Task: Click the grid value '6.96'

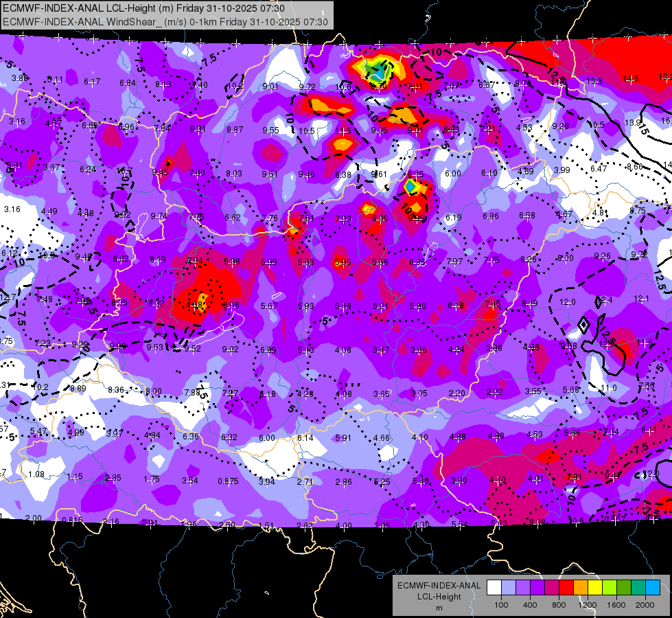Action: [x=231, y=306]
